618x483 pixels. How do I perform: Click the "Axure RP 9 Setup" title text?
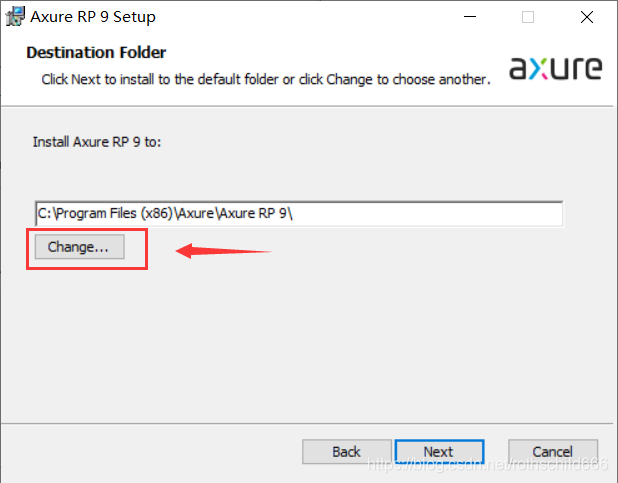click(93, 17)
